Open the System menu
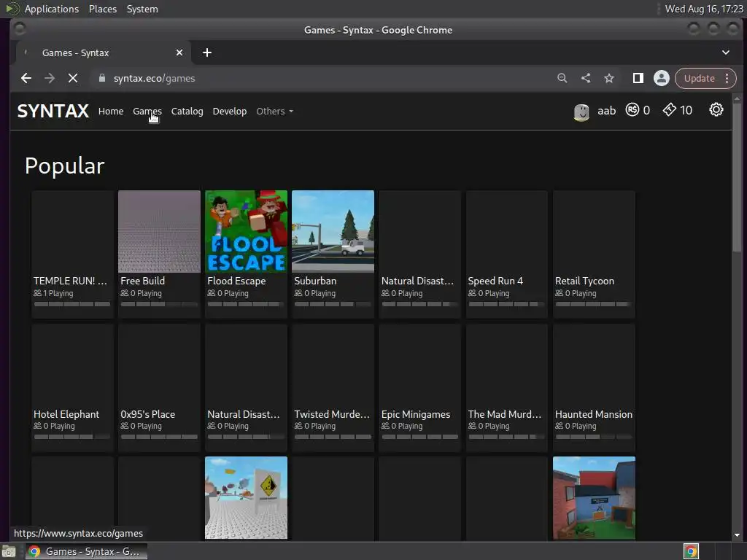 142,9
